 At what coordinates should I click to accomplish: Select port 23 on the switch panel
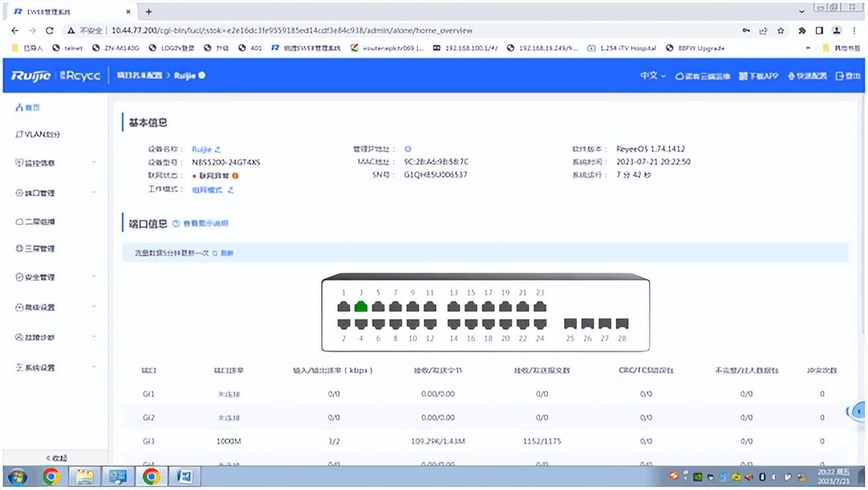pos(540,307)
